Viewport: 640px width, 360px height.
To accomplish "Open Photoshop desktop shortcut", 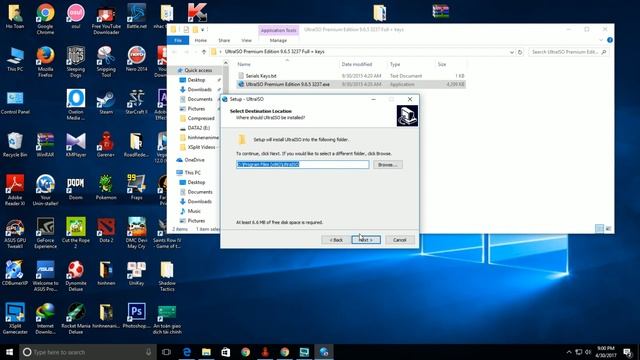I will point(136,316).
